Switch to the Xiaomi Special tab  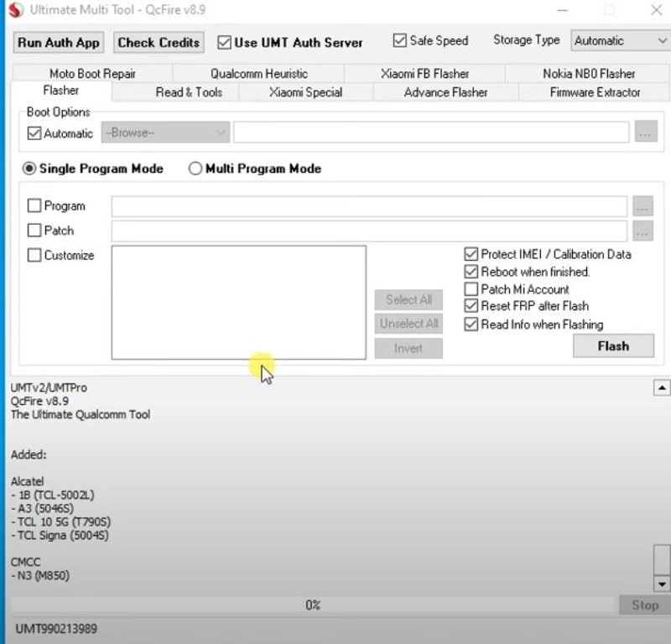305,92
